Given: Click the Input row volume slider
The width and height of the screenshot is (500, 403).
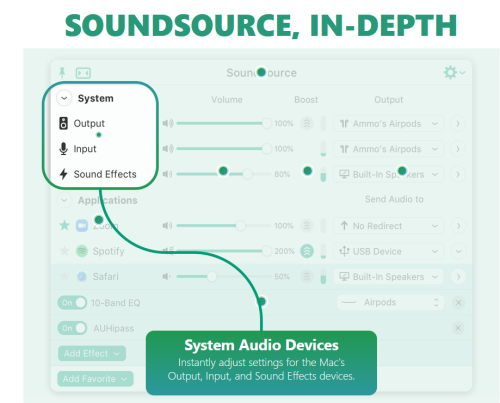Looking at the screenshot, I should (224, 149).
